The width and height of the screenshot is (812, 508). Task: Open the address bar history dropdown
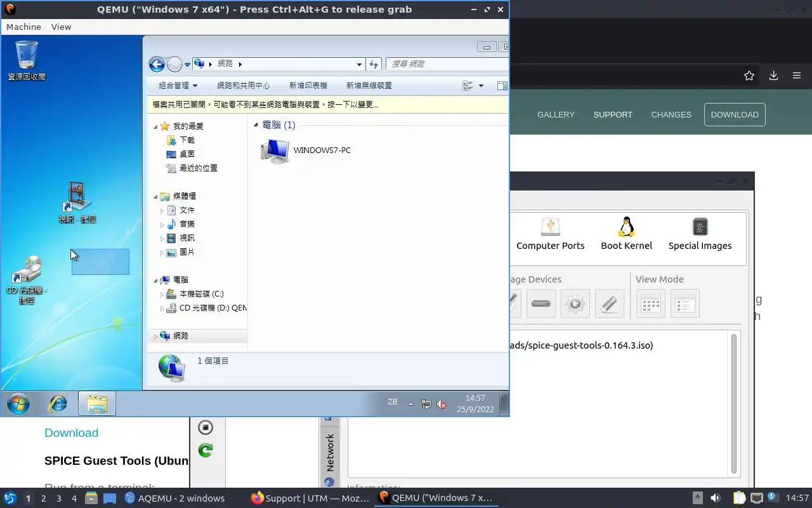[x=359, y=64]
